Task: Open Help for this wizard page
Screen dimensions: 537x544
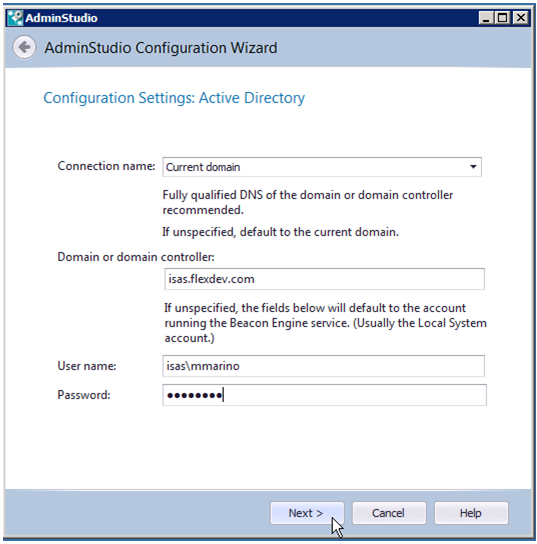Action: tap(471, 513)
